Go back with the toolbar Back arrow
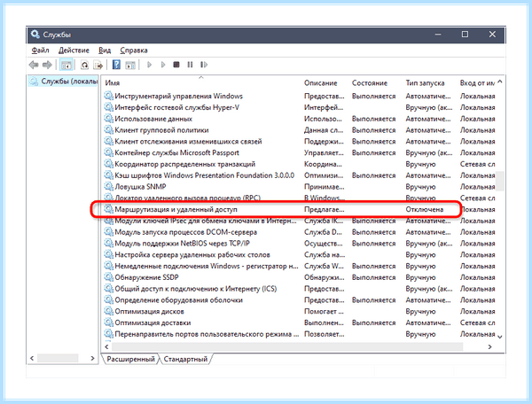Screen dimensions: 532x404 coord(34,65)
